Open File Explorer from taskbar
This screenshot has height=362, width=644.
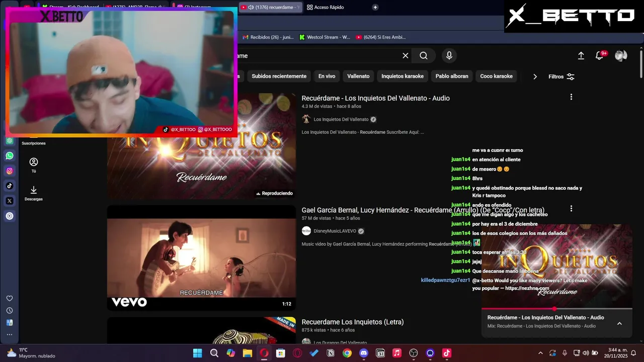[248, 353]
